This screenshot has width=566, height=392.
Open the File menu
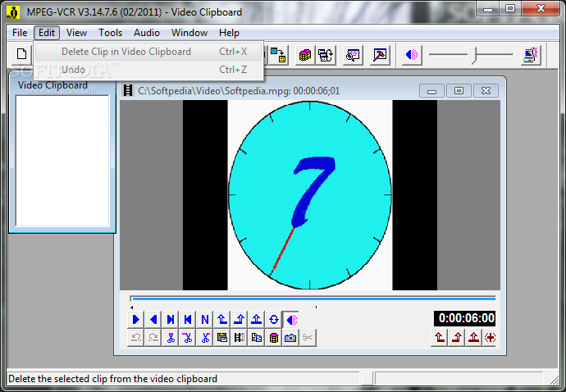click(20, 33)
